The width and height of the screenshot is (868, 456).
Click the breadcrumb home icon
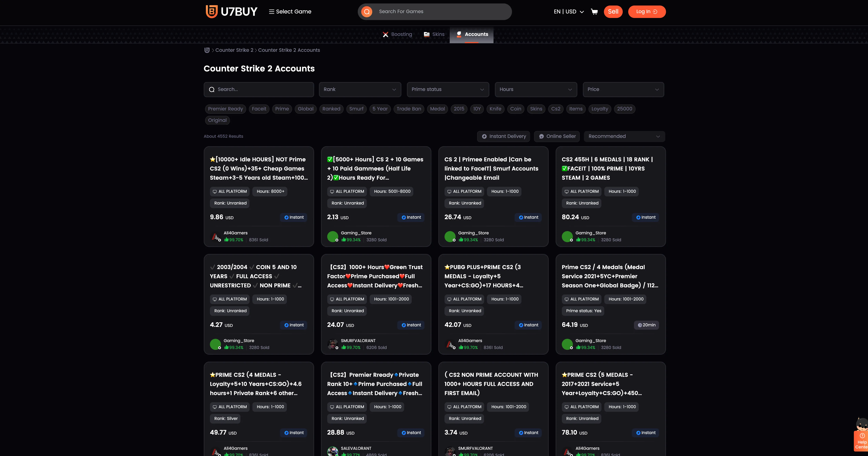[x=207, y=50]
